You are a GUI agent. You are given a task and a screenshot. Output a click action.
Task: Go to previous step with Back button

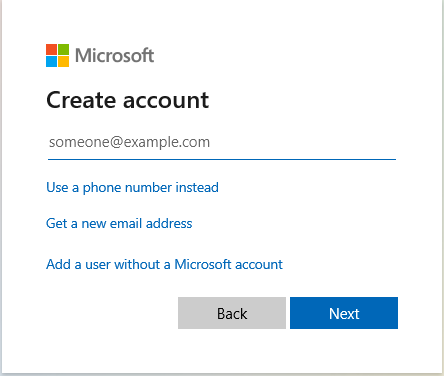click(232, 313)
